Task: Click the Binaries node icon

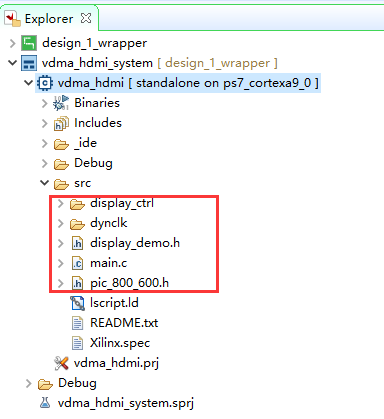Action: click(x=61, y=103)
